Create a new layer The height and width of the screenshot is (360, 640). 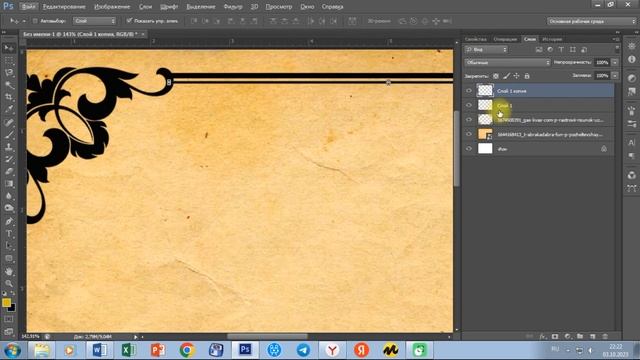(x=593, y=337)
